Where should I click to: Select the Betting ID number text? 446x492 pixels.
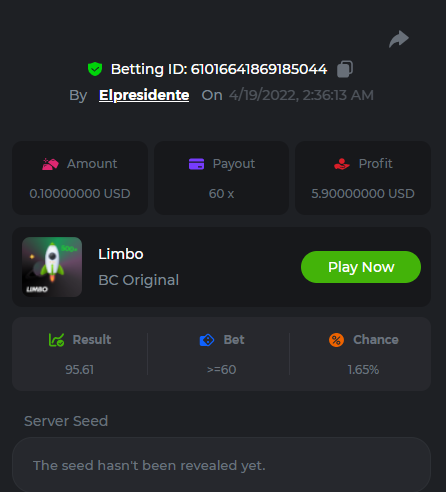pyautogui.click(x=259, y=69)
